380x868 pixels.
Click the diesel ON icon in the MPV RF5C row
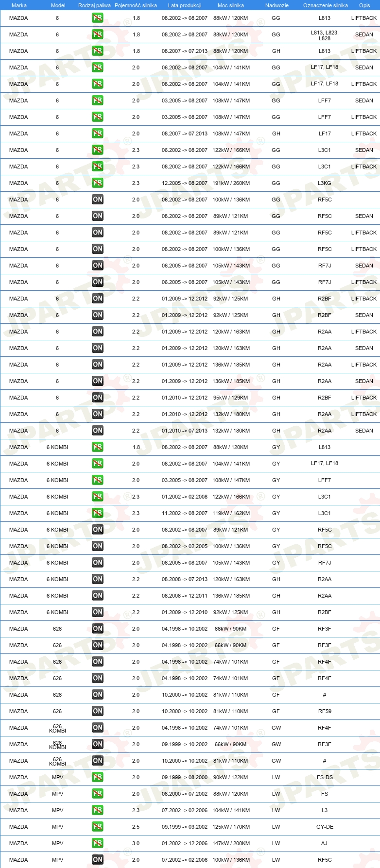(98, 860)
